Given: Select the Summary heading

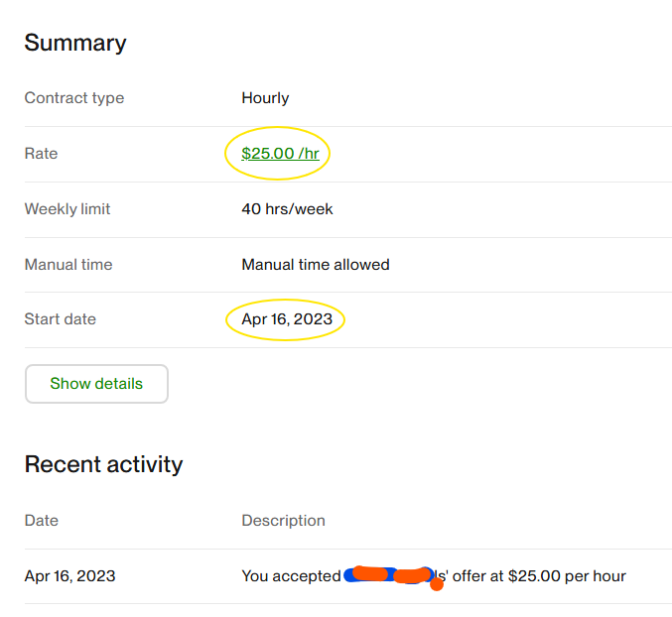Looking at the screenshot, I should click(75, 43).
